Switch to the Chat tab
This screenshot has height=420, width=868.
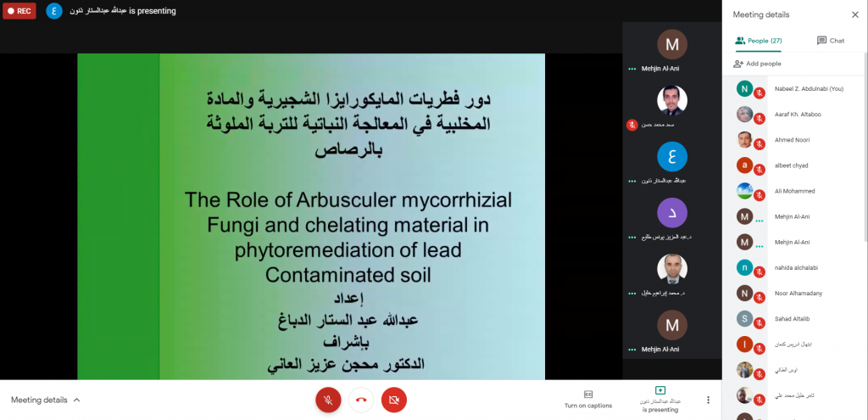(x=830, y=40)
